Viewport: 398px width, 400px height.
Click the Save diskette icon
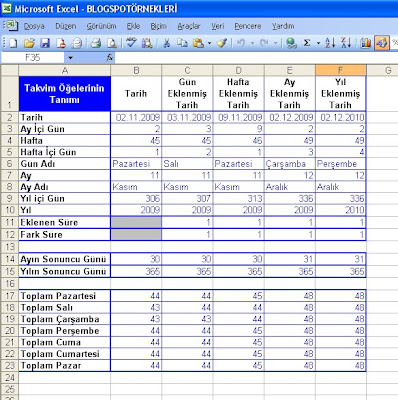[x=45, y=43]
